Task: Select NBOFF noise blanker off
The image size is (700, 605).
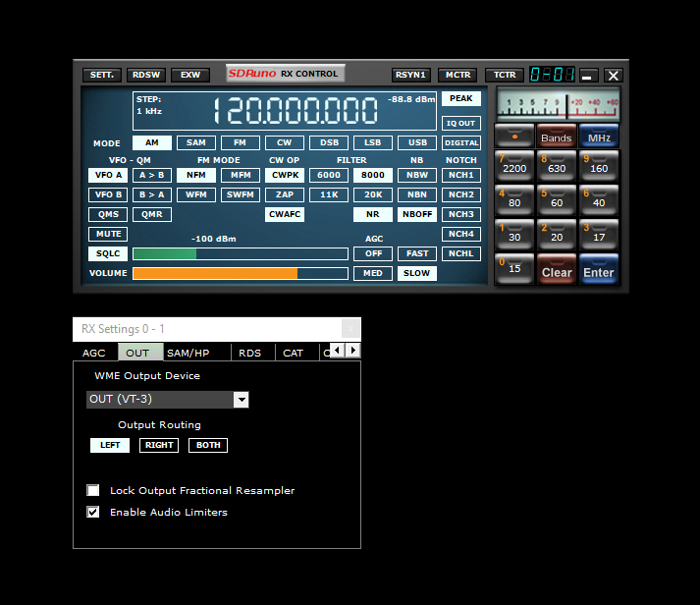Action: click(417, 214)
